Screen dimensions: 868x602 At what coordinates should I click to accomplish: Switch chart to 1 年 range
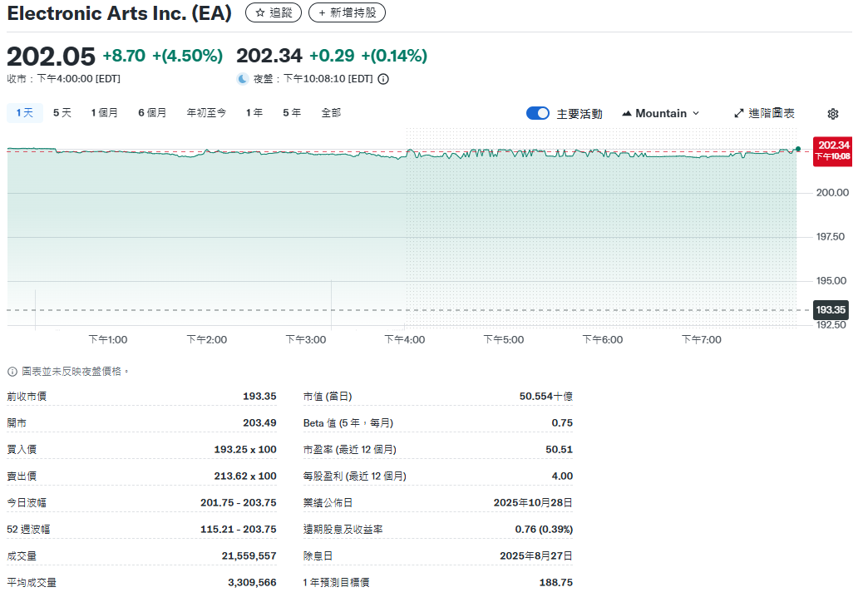coord(254,113)
